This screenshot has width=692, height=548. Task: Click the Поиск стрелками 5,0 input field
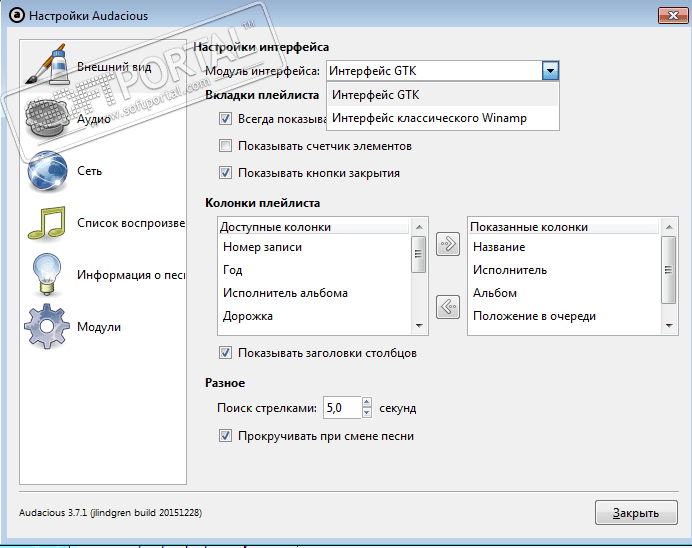coord(342,408)
